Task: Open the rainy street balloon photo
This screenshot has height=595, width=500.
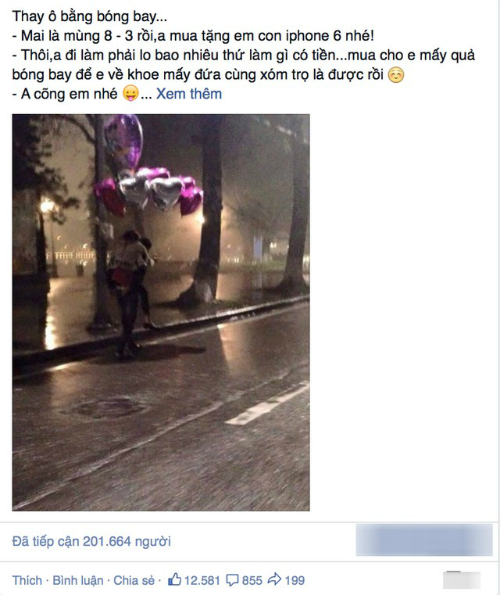Action: coord(161,312)
